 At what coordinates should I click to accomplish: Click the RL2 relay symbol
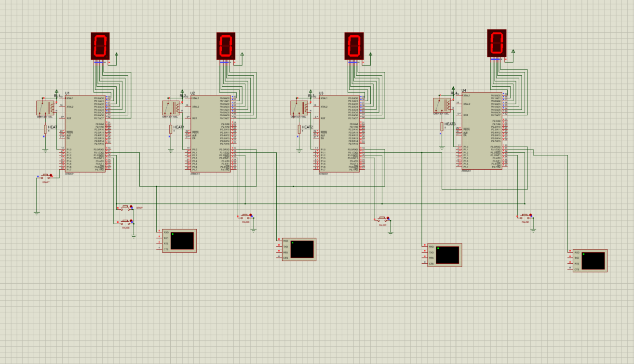(171, 108)
